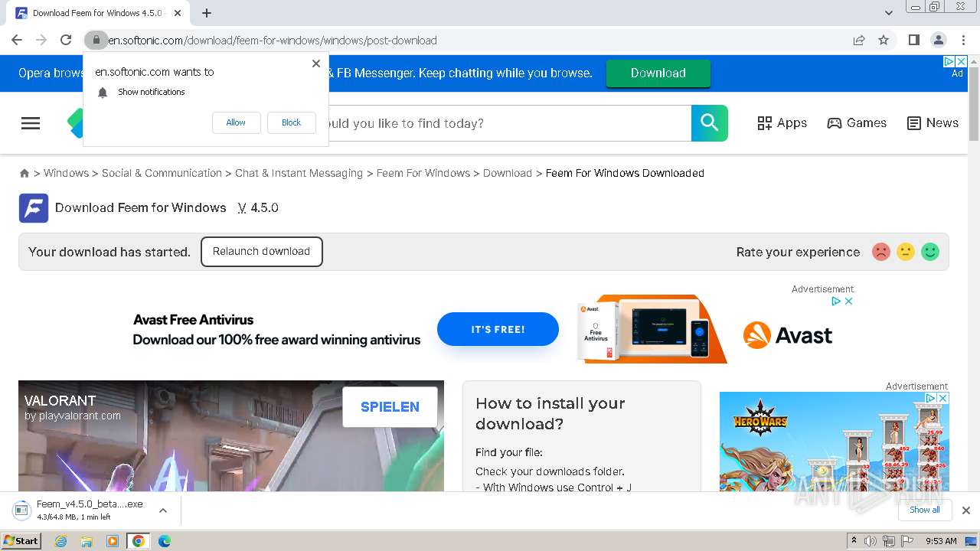The height and width of the screenshot is (551, 980).
Task: Click the taskbar clock showing 9:53 AM
Action: [941, 541]
